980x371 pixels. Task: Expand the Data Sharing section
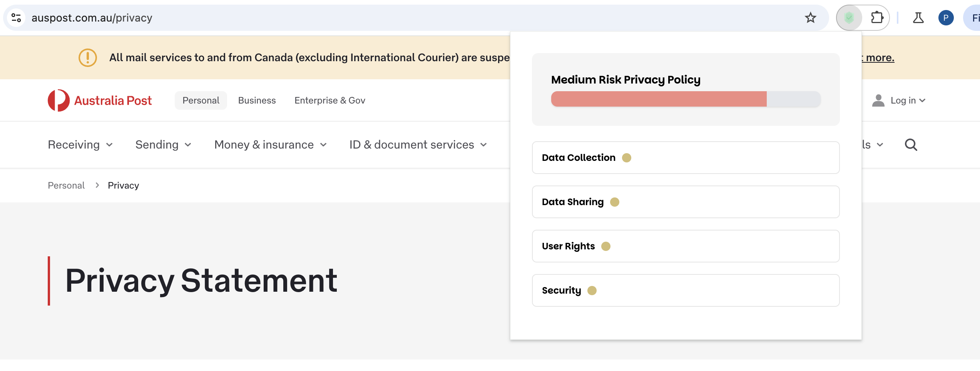point(685,202)
